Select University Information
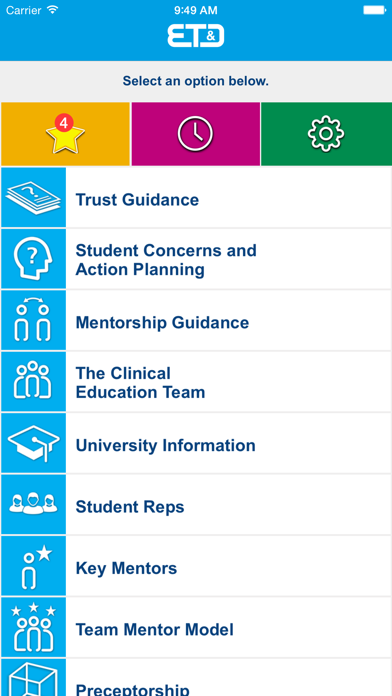The image size is (392, 696). point(196,443)
